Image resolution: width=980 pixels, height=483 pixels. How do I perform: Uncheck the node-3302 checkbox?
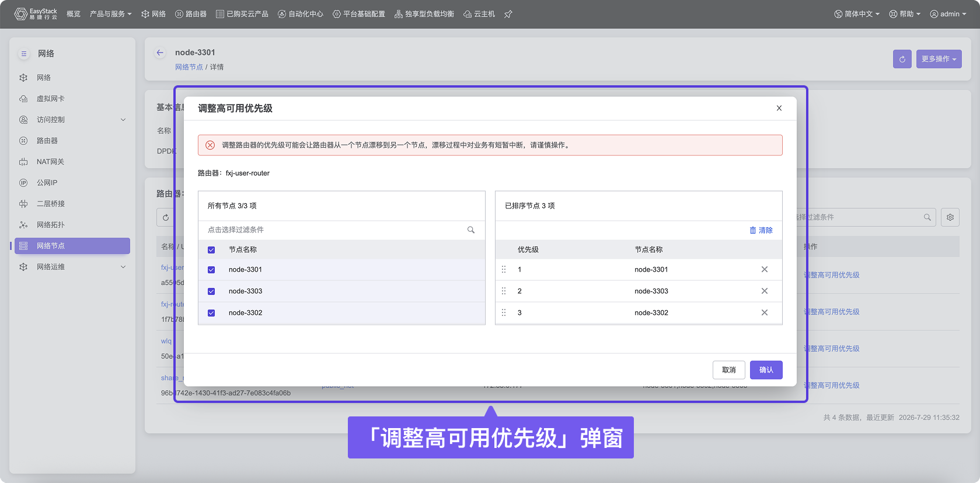[x=211, y=313]
